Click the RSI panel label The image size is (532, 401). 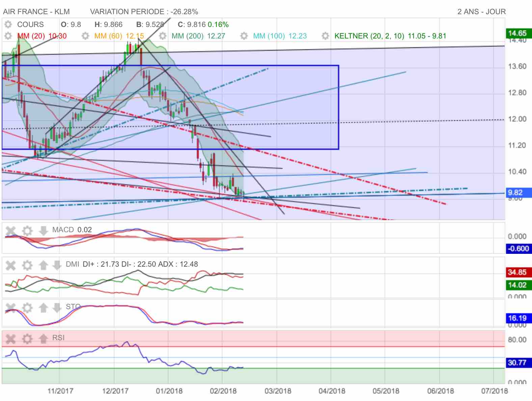coord(58,338)
